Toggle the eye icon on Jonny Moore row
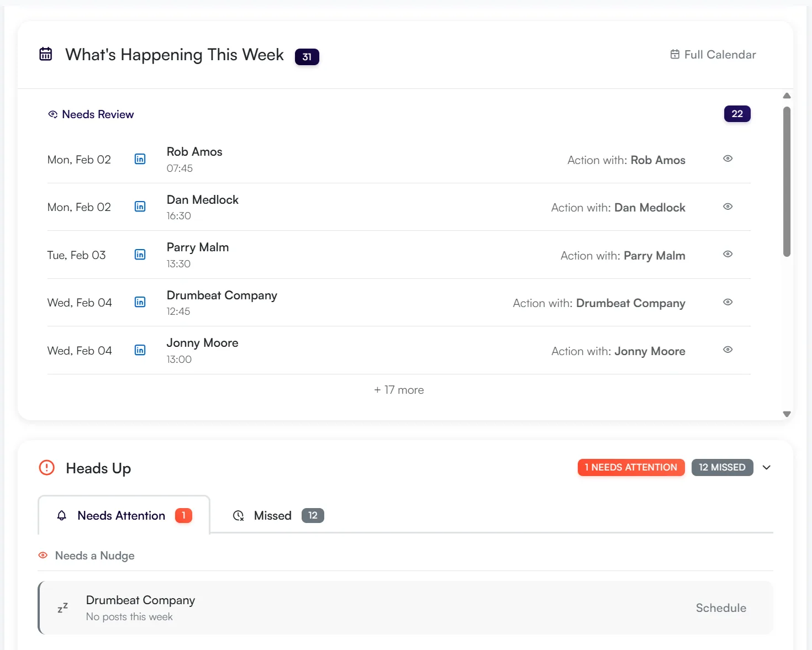 (727, 350)
